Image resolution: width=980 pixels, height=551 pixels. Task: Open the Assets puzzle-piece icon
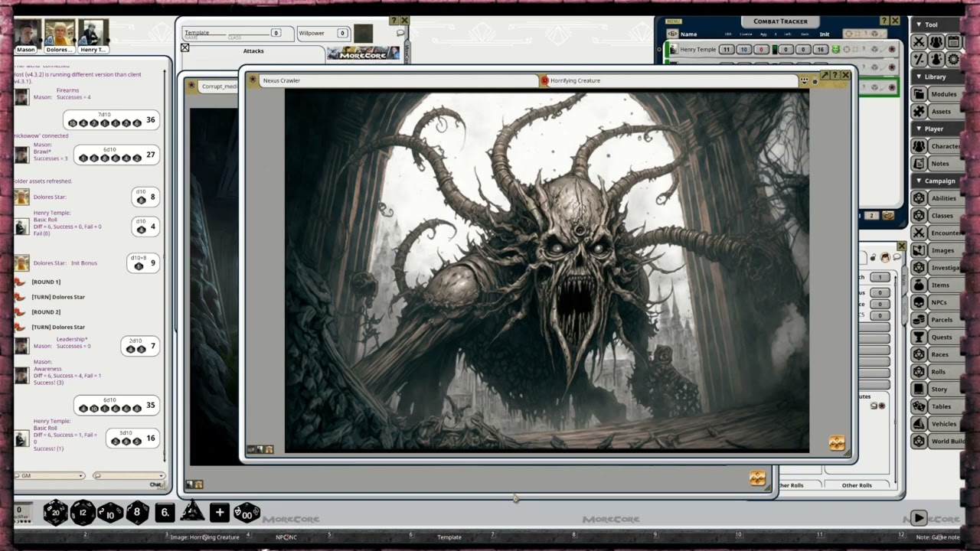point(919,112)
